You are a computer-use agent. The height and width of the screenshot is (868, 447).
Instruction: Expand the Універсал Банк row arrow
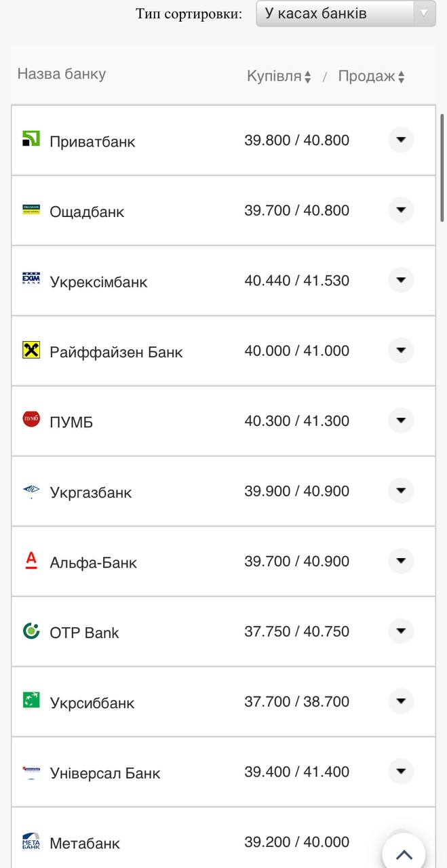click(x=401, y=771)
